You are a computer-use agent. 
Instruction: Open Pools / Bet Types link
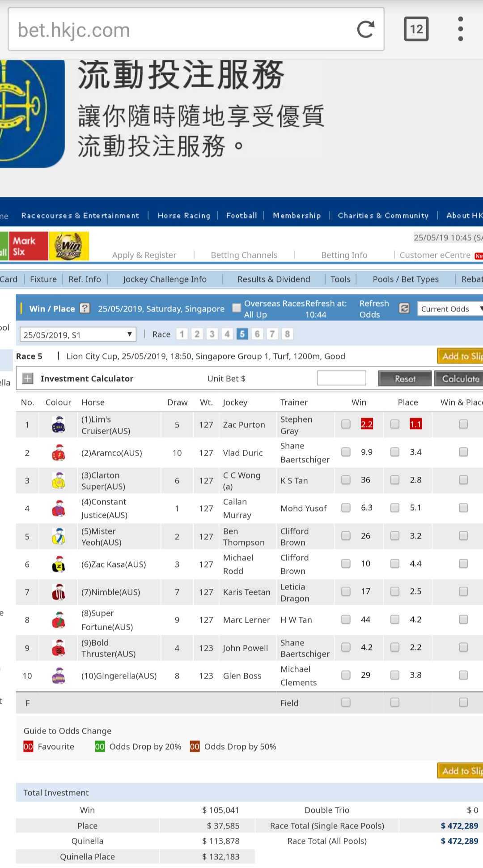click(406, 279)
